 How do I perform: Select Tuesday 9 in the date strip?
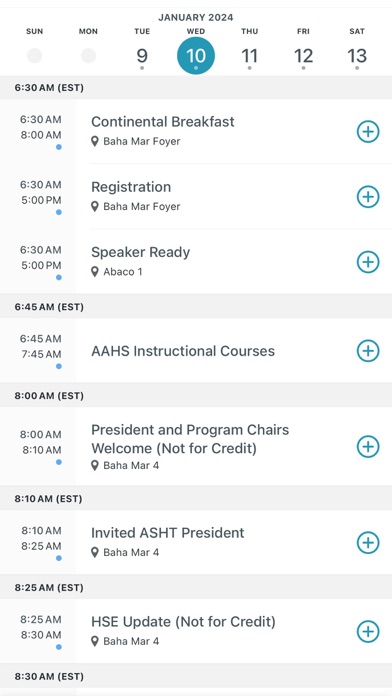coord(142,56)
